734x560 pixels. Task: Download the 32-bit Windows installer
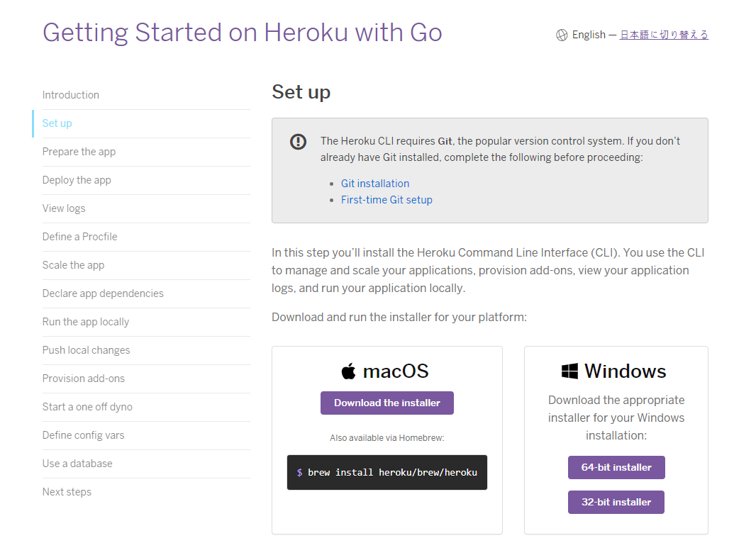[x=616, y=502]
